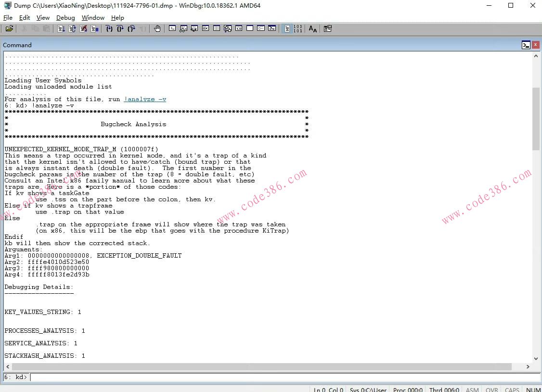Toggle Source Mode On toolbar button

click(x=287, y=29)
